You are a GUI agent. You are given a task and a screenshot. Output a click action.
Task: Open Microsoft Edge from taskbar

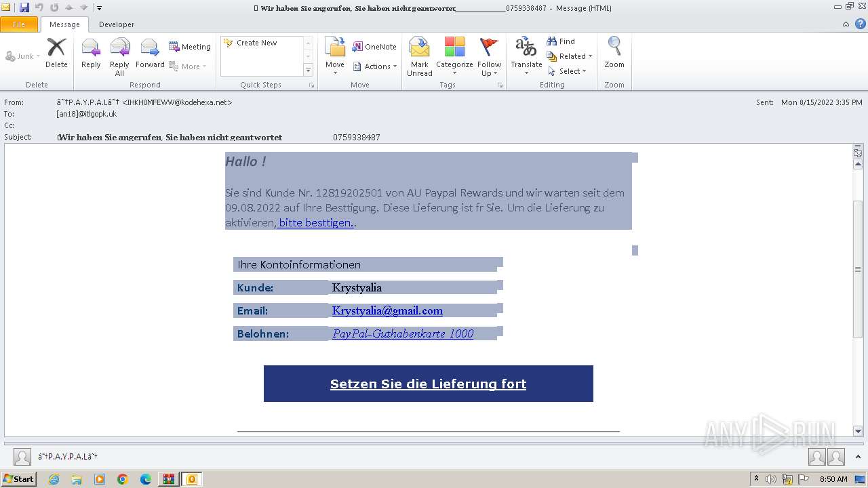[146, 479]
